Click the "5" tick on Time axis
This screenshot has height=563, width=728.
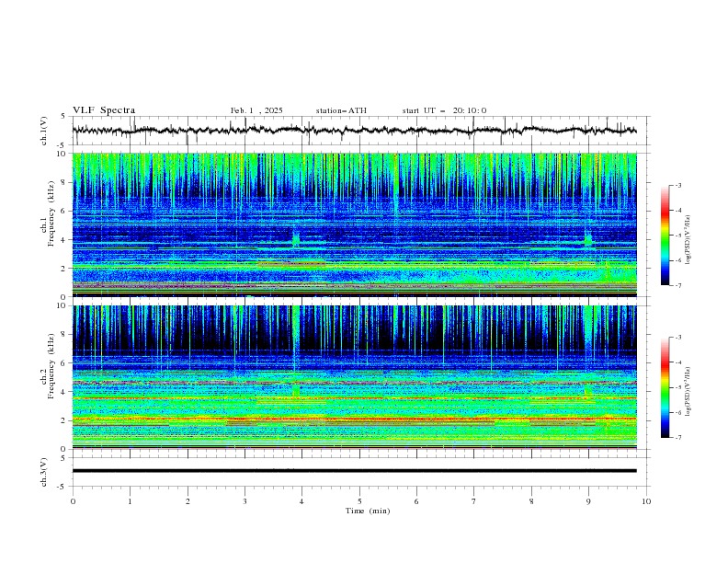coord(359,501)
